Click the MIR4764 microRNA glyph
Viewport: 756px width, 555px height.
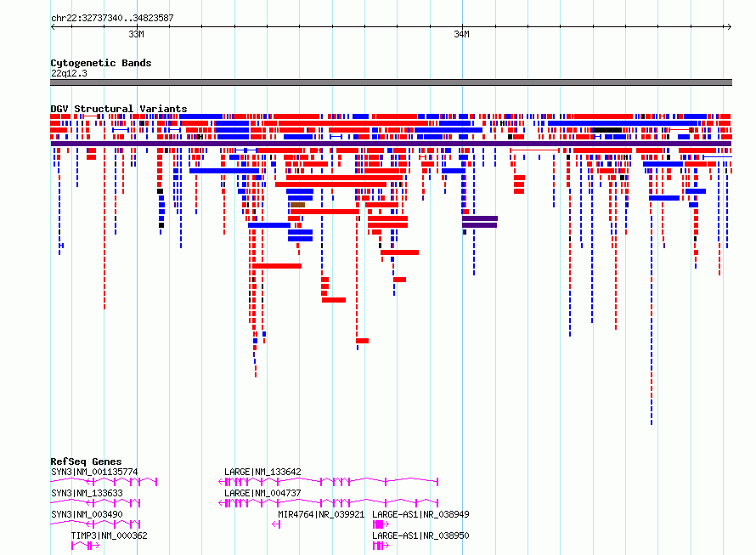click(x=276, y=524)
